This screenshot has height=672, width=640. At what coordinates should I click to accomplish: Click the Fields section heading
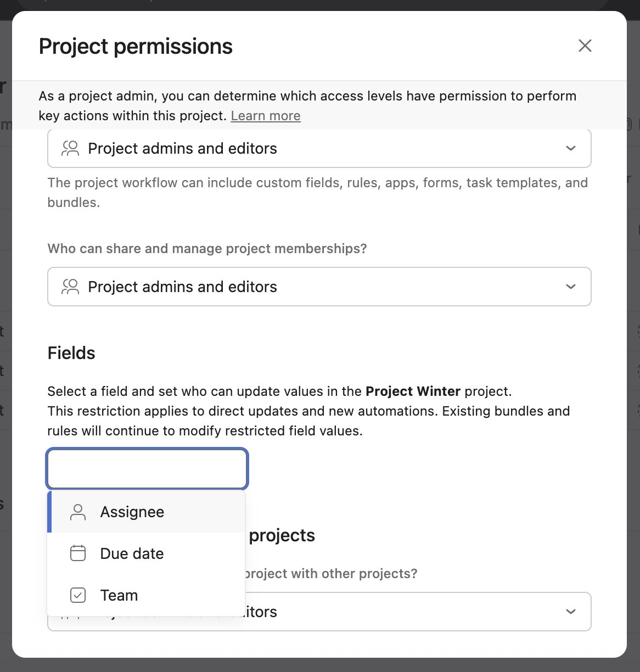click(x=71, y=353)
